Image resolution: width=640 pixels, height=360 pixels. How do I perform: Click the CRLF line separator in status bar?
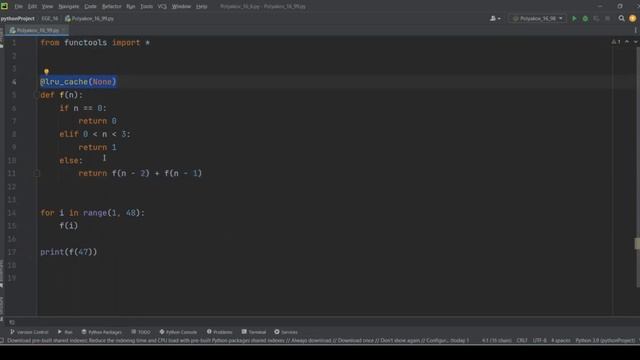[x=522, y=340]
